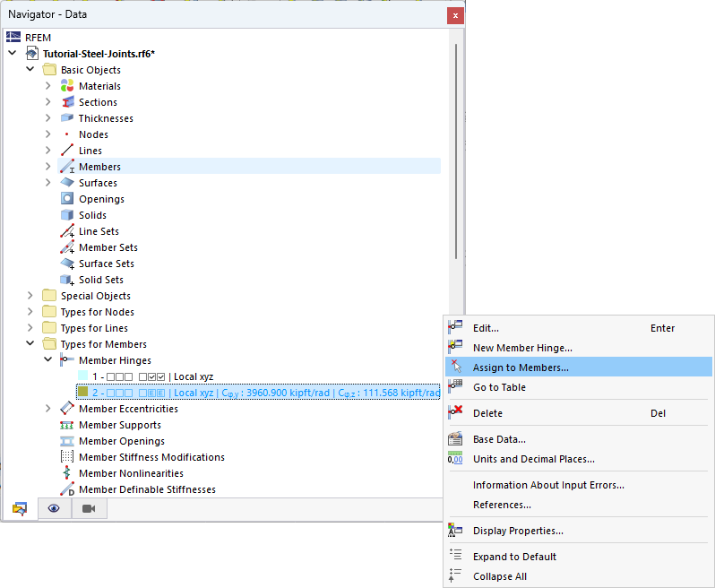
Task: Collapse the Tutorial-Steel-Joints.rf6 model node
Action: point(13,53)
